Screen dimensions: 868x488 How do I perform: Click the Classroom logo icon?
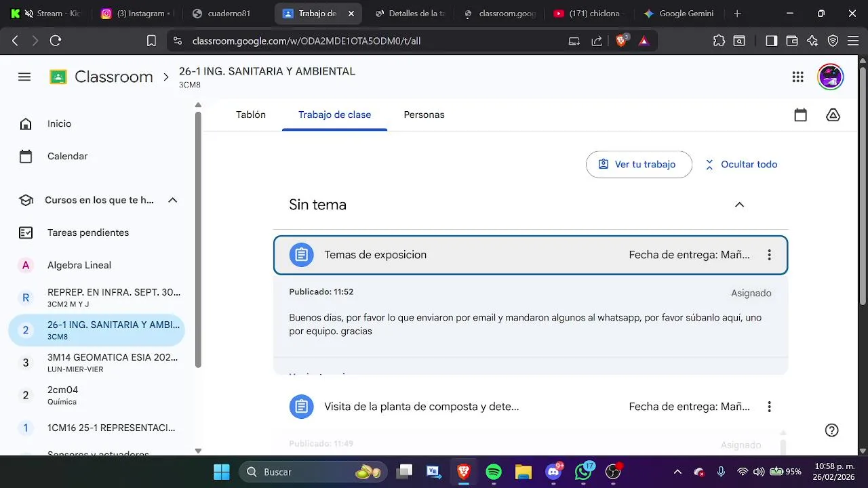point(58,77)
